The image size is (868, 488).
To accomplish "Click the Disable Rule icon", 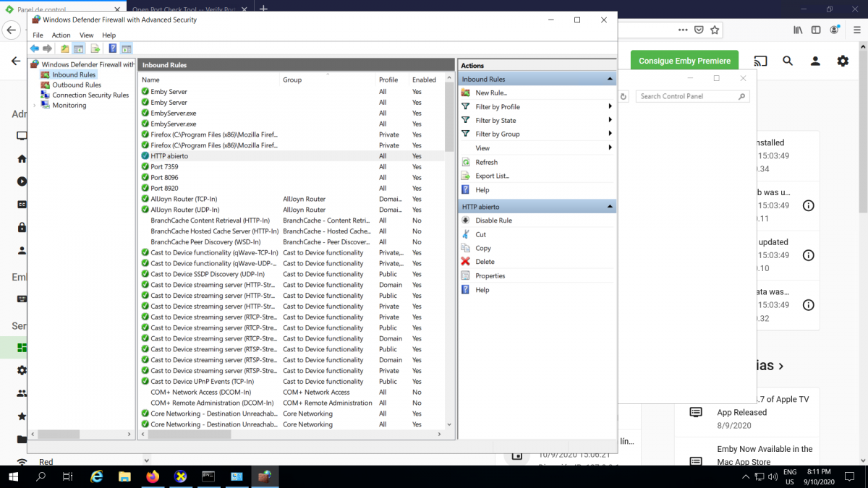I will click(x=466, y=221).
